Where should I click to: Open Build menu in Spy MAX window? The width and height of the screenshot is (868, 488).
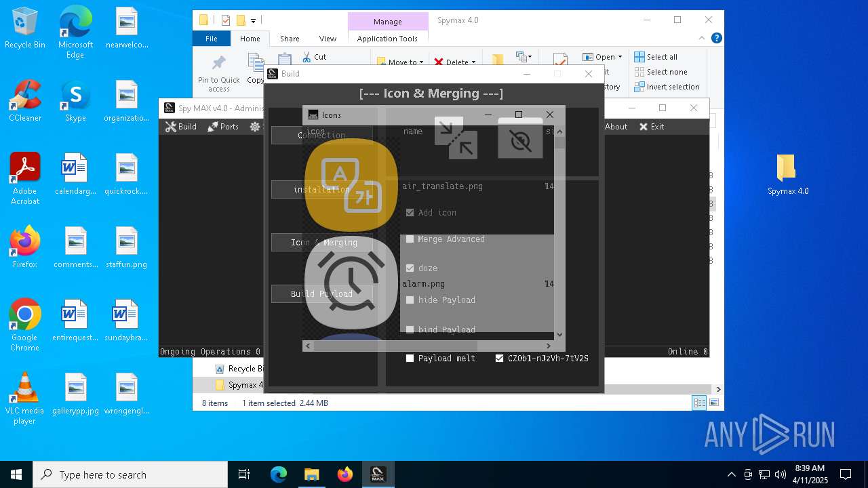[x=181, y=127]
